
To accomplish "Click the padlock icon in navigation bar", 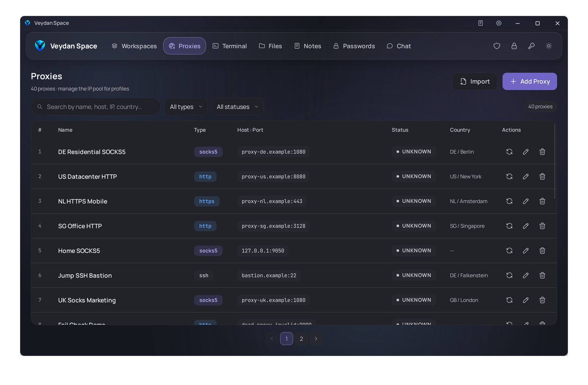I will (x=514, y=46).
